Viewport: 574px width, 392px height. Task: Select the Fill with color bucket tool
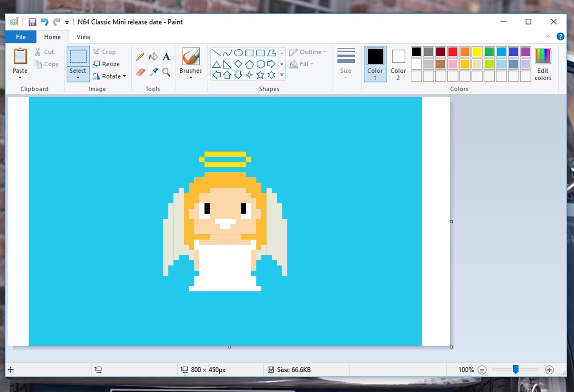(x=153, y=57)
